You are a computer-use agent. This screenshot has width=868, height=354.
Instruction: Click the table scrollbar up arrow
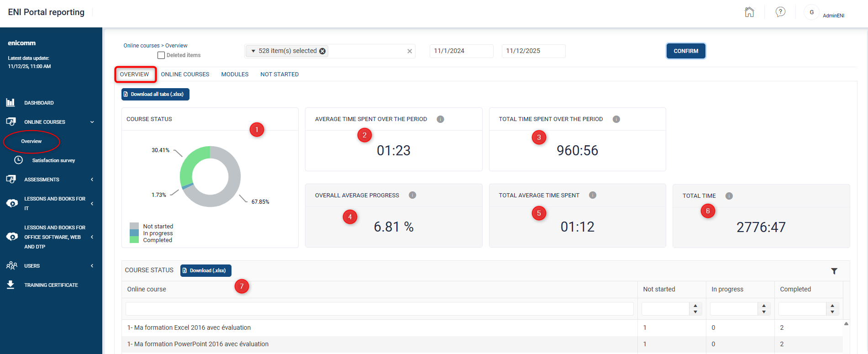tap(846, 323)
